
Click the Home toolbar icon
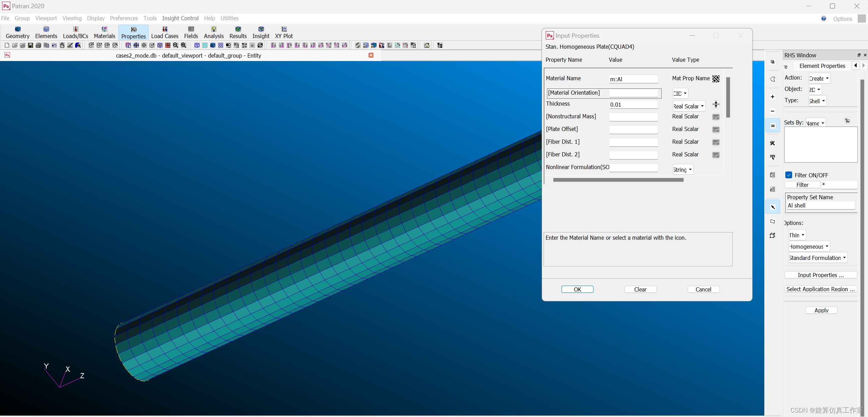pos(427,45)
